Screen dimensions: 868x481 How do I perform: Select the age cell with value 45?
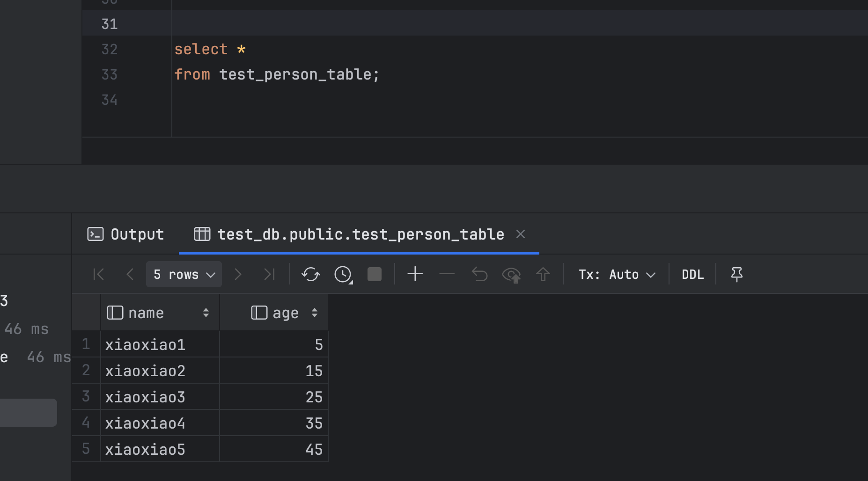click(274, 449)
